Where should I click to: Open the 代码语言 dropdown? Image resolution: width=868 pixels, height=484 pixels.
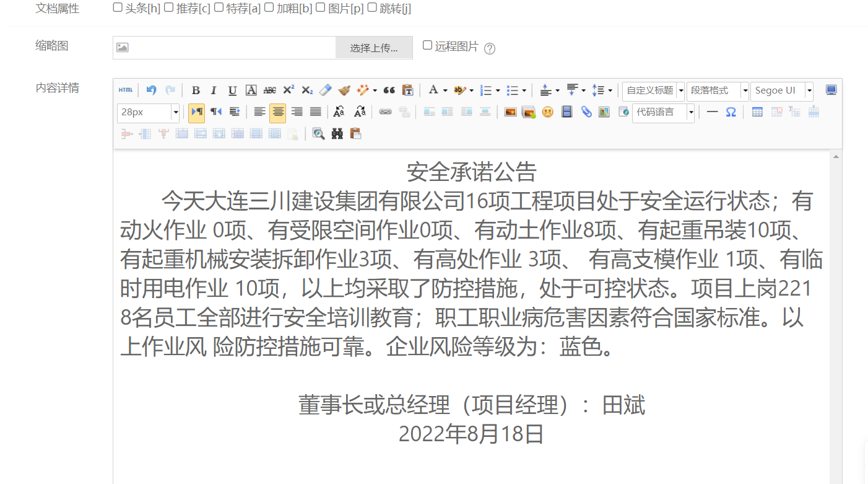[663, 113]
